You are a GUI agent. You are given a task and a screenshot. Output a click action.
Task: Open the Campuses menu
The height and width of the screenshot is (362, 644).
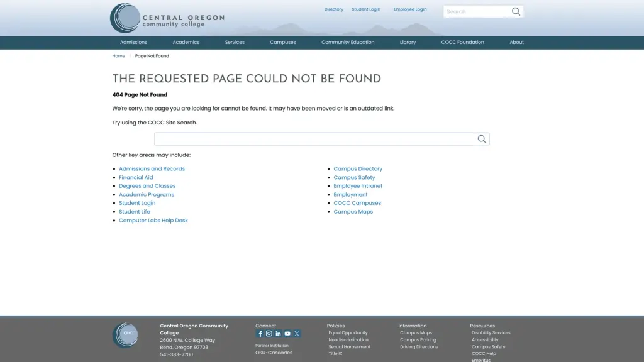coord(283,42)
